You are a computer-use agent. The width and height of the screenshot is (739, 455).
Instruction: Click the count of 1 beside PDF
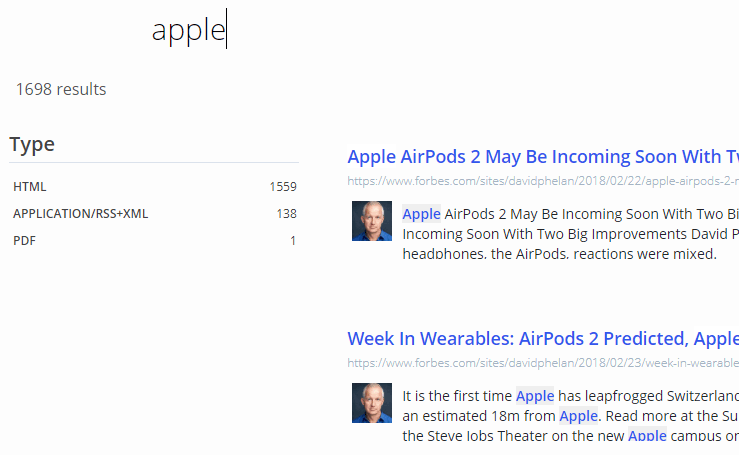(293, 241)
